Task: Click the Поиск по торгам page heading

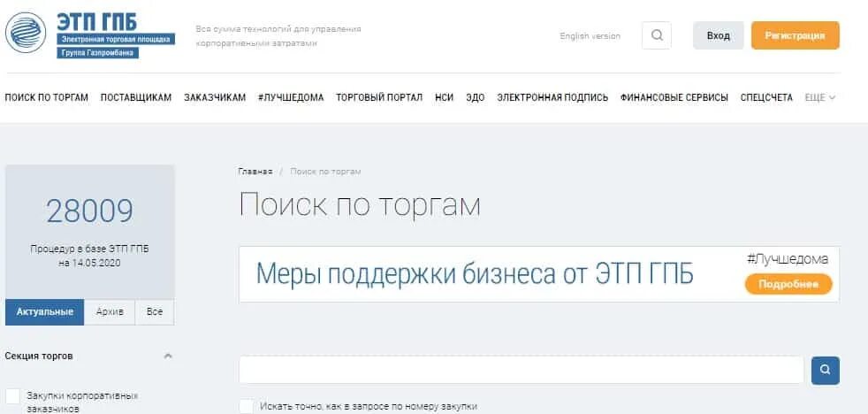Action: coord(360,205)
